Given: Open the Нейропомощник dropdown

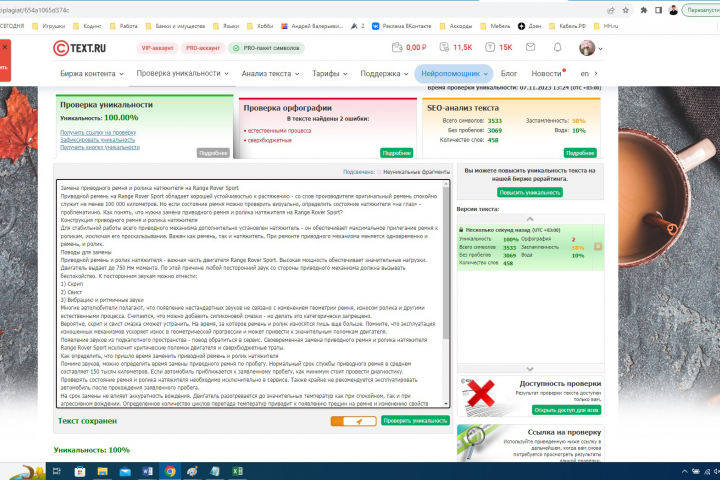Looking at the screenshot, I should 454,73.
